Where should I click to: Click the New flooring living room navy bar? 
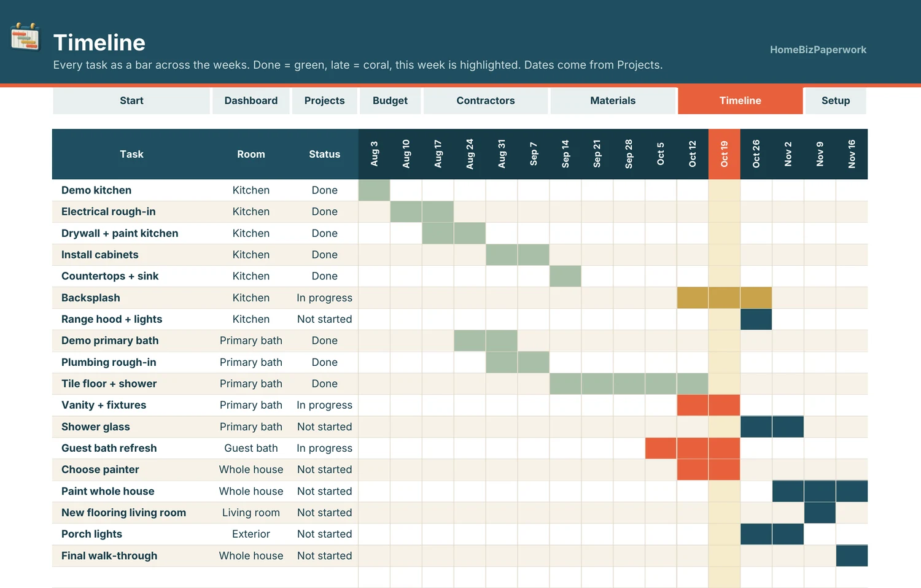(820, 513)
